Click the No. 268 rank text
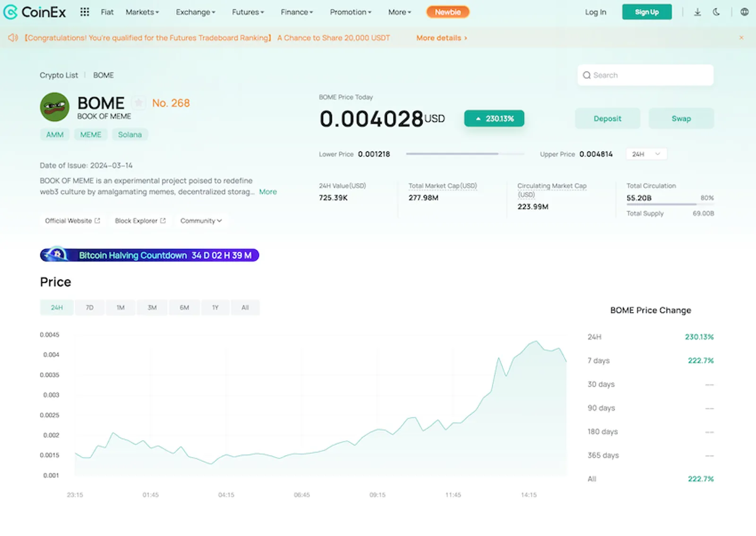This screenshot has height=536, width=756. click(x=171, y=103)
